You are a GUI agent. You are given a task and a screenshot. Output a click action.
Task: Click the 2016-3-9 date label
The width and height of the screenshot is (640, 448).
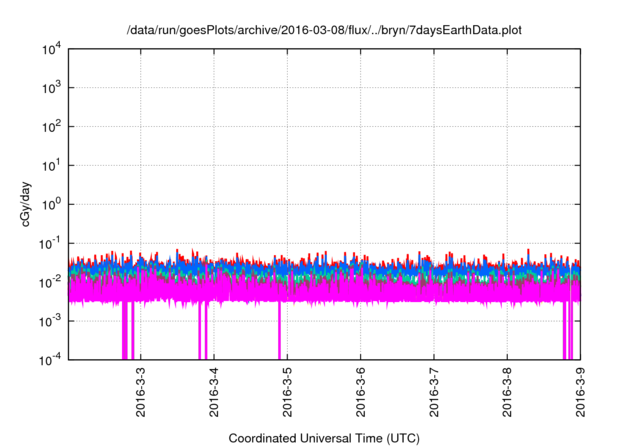tap(580, 392)
